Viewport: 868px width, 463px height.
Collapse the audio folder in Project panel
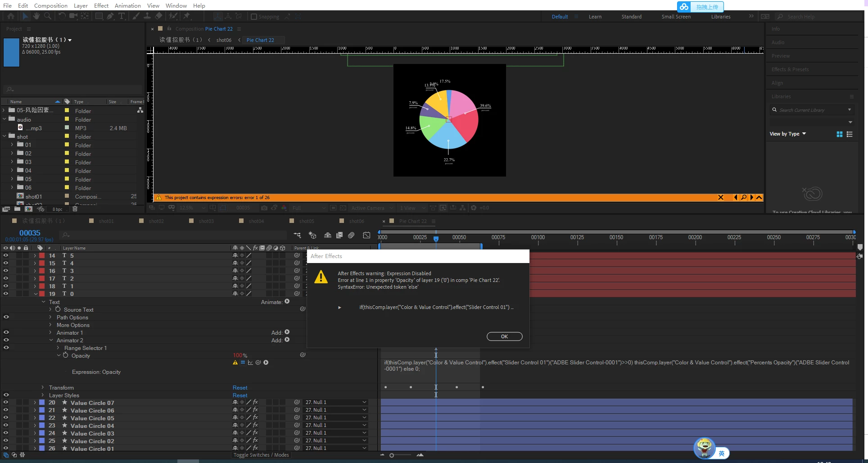point(5,119)
